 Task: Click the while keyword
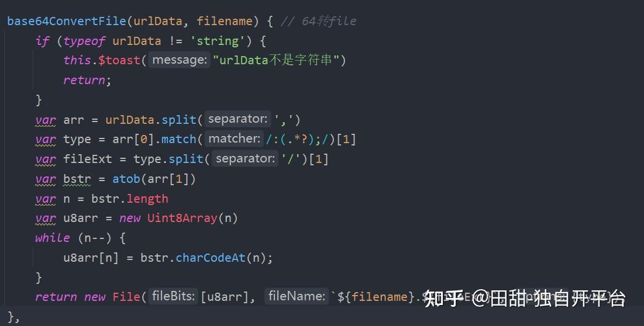pyautogui.click(x=53, y=238)
